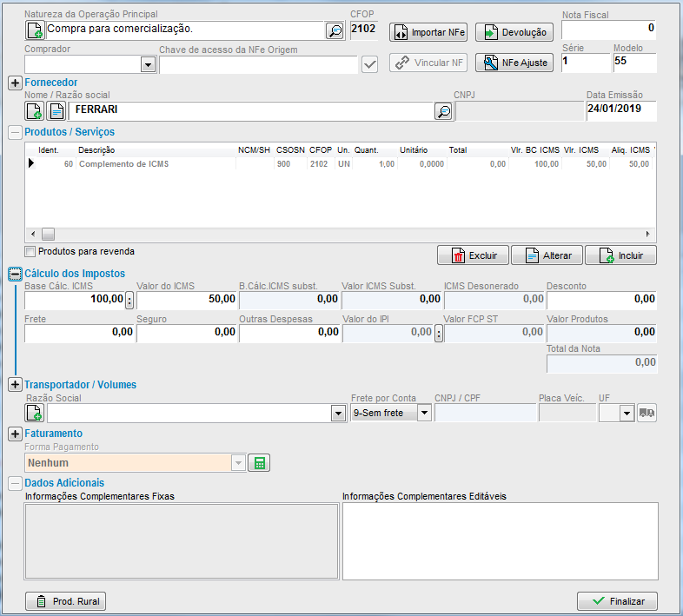Click document icon beside supplier name field
The height and width of the screenshot is (616, 683).
coord(56,110)
